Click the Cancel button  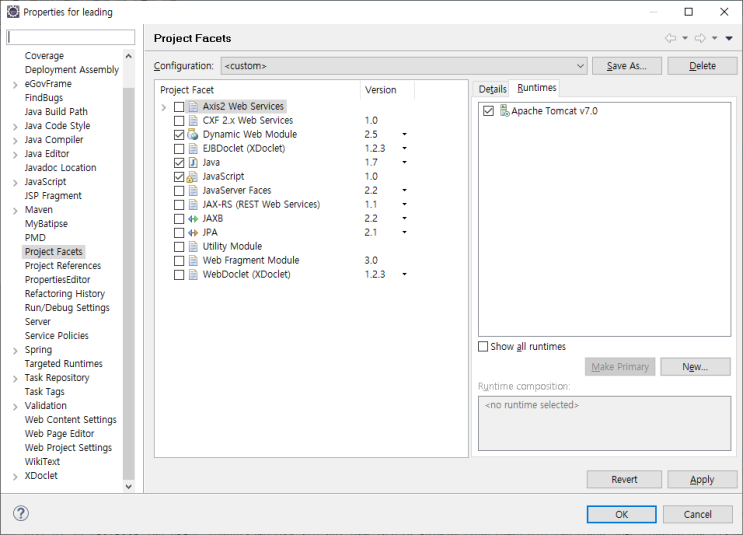[x=698, y=515]
